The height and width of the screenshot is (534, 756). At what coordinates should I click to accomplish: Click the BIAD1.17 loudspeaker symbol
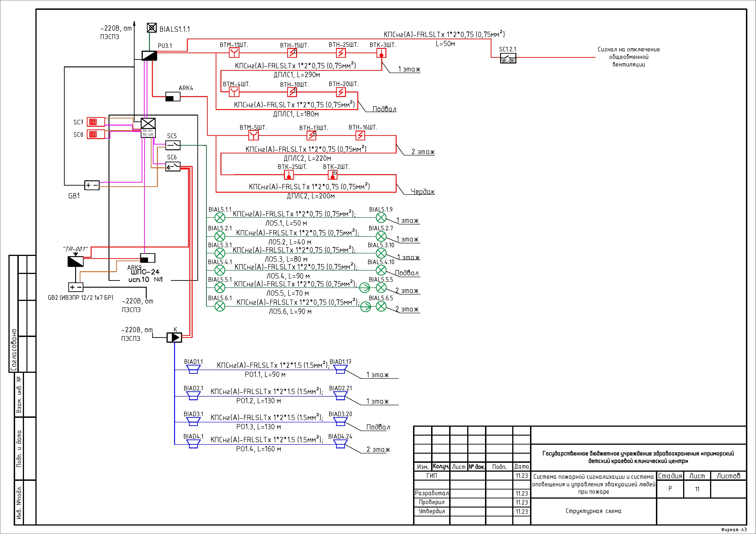tap(340, 369)
